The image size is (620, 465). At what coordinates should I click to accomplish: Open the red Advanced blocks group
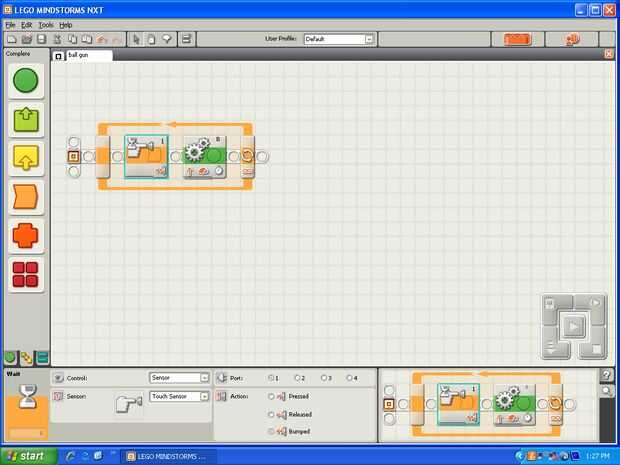click(x=26, y=274)
